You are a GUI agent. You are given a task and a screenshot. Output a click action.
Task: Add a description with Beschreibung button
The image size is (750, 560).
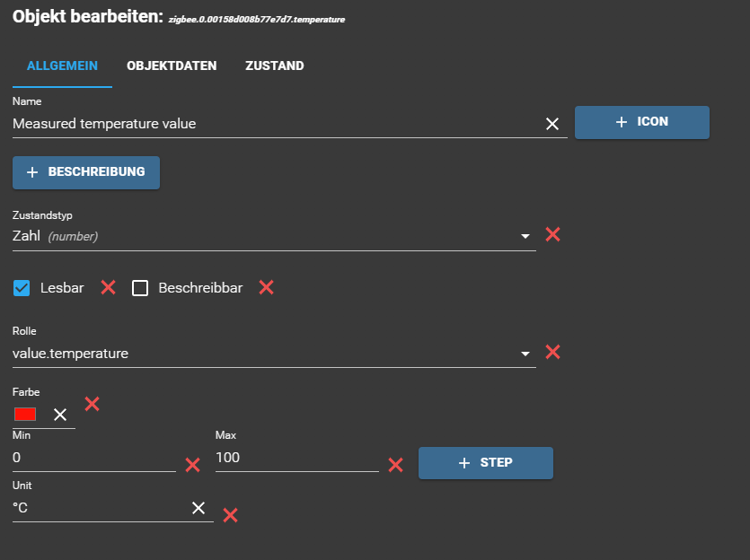[85, 172]
